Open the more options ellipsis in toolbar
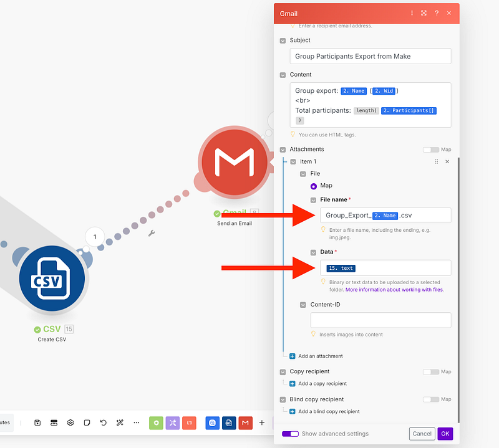The image size is (499, 448). [136, 422]
